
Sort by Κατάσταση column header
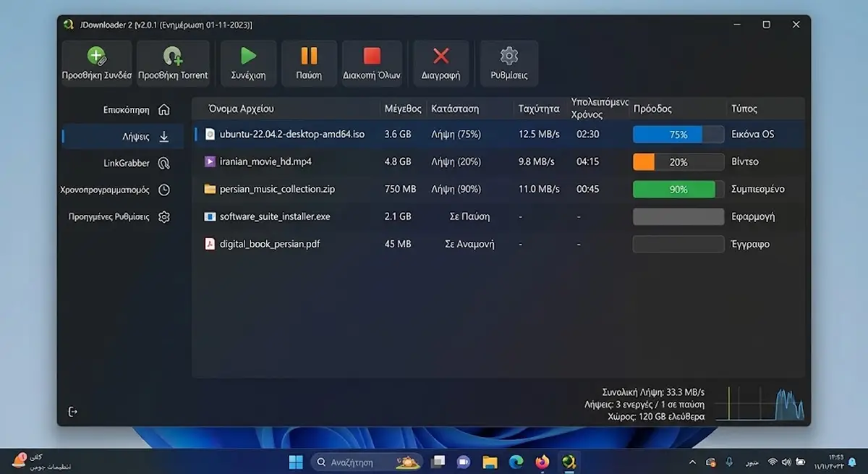(455, 109)
